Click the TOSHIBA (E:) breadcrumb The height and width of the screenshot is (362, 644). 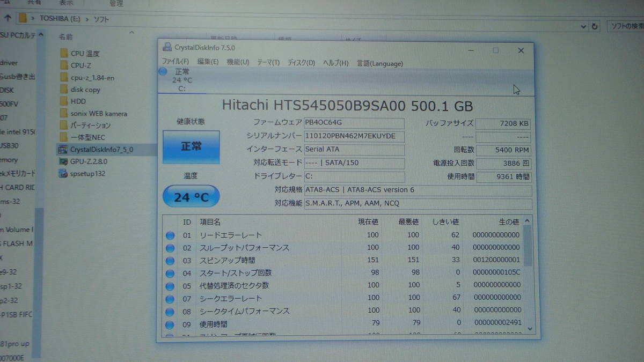point(60,18)
